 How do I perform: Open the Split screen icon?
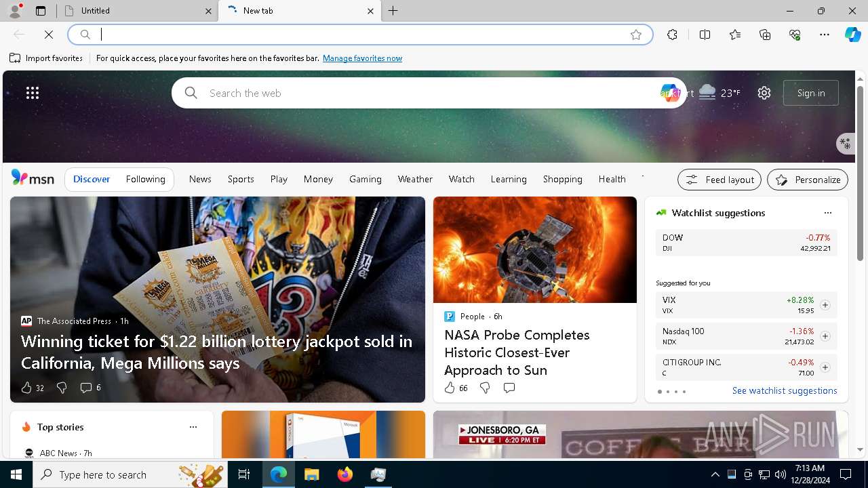[705, 35]
